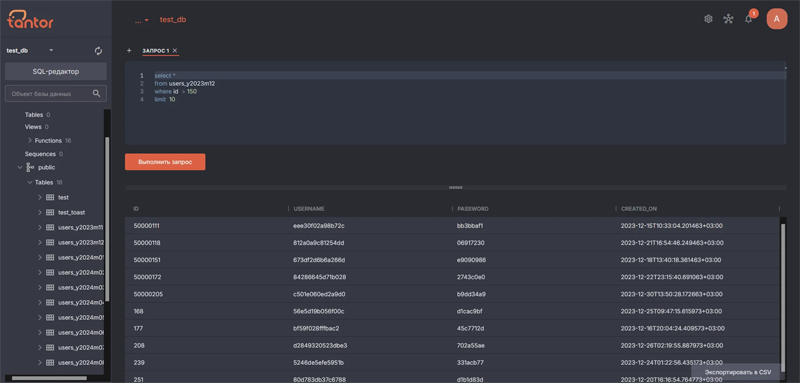Expand the test_toast table node
800x383 pixels.
[40, 212]
